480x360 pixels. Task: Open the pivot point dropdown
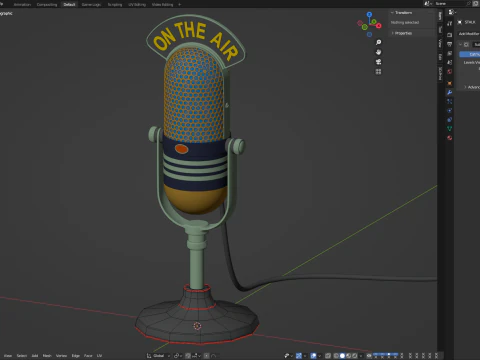coord(177,356)
